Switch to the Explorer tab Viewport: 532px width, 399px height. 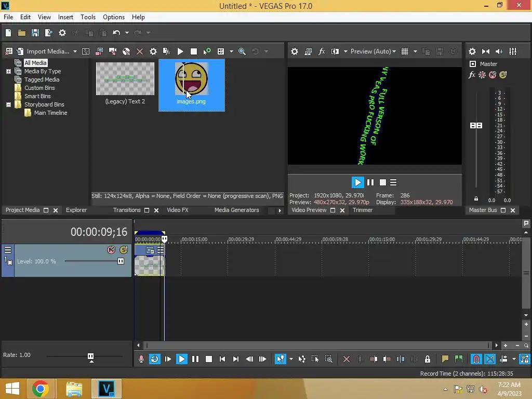click(76, 210)
